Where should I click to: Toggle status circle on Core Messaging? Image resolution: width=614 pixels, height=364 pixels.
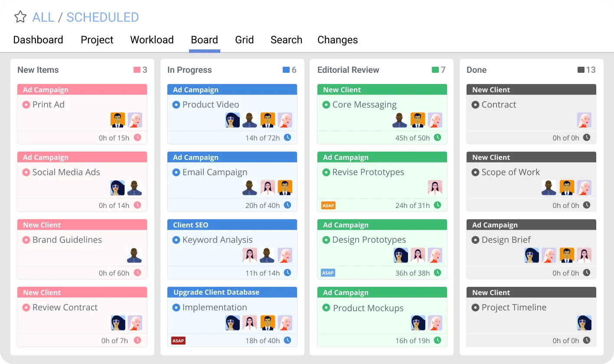click(x=326, y=104)
